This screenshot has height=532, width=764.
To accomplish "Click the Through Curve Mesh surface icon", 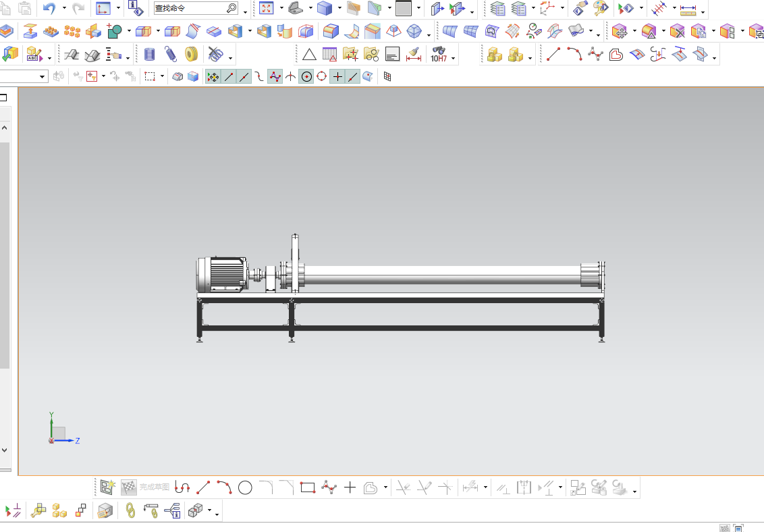I will tap(471, 32).
